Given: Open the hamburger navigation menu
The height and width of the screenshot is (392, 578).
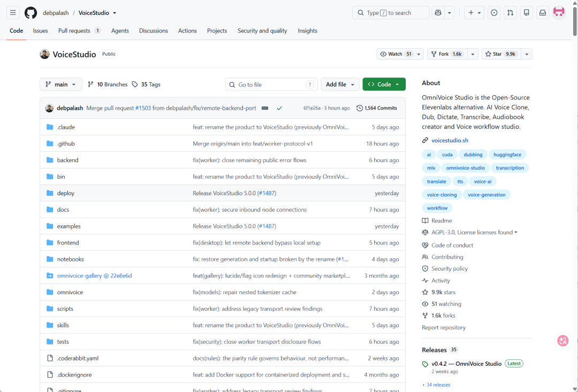Looking at the screenshot, I should coord(13,13).
